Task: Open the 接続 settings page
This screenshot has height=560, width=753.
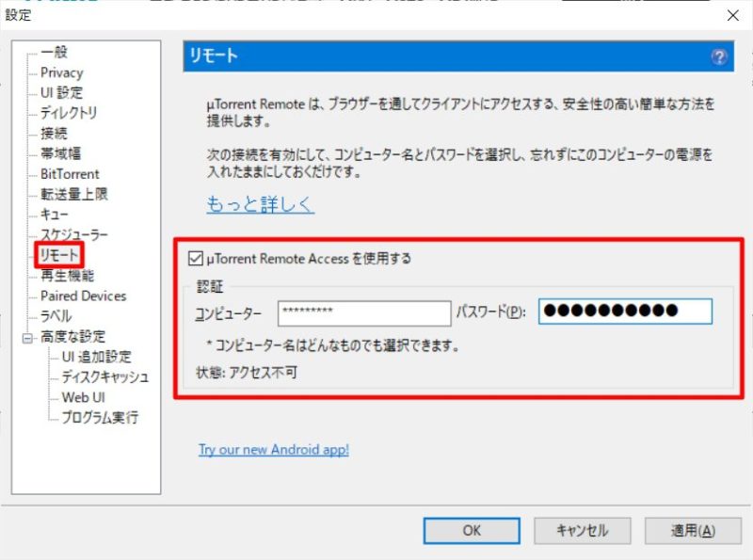Action: [x=54, y=133]
